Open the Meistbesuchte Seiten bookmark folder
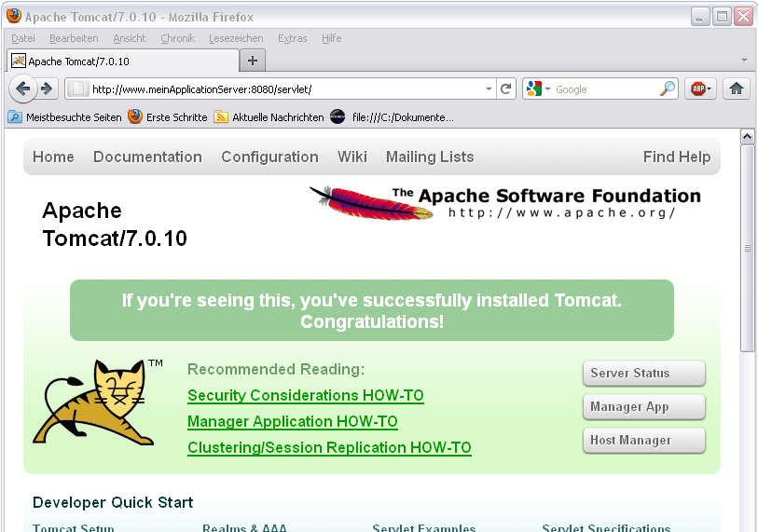 coord(64,117)
